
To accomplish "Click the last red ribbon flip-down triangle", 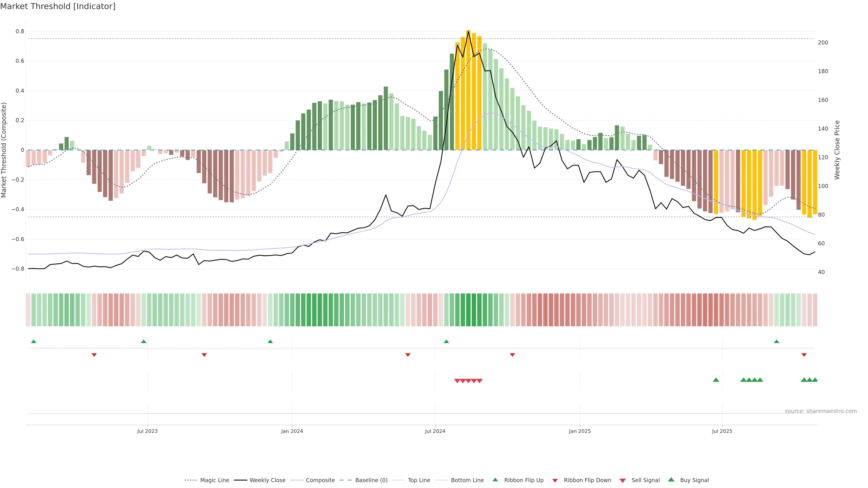I will [804, 355].
